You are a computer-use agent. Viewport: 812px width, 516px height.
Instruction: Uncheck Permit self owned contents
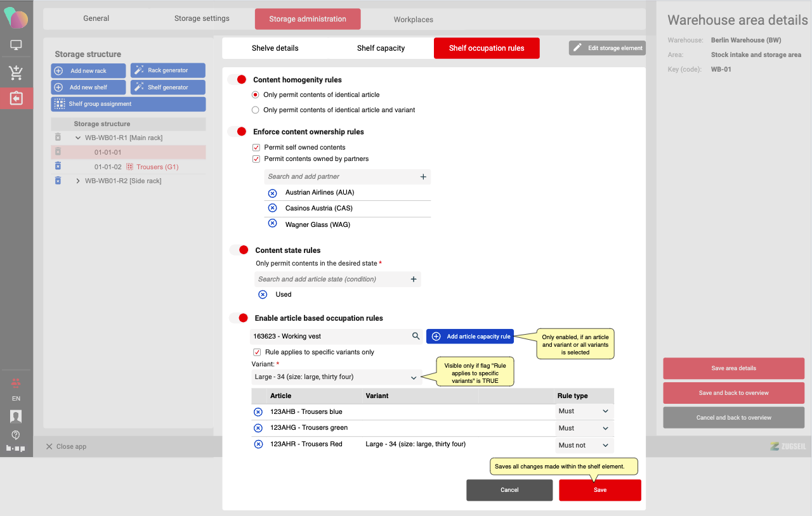[x=256, y=148]
